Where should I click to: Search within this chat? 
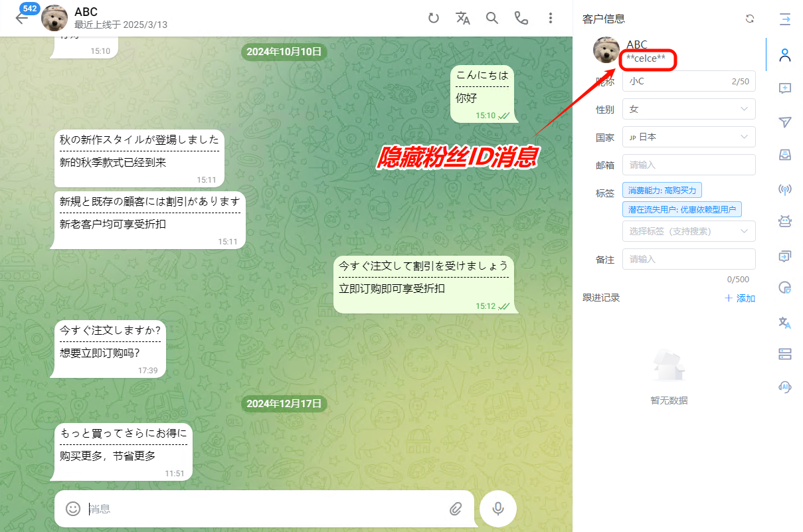click(492, 18)
